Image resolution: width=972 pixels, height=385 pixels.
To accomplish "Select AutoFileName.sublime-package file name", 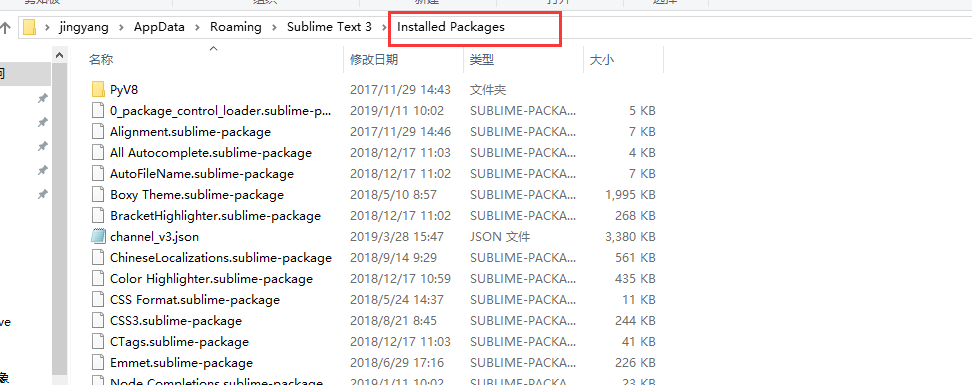I will (201, 174).
